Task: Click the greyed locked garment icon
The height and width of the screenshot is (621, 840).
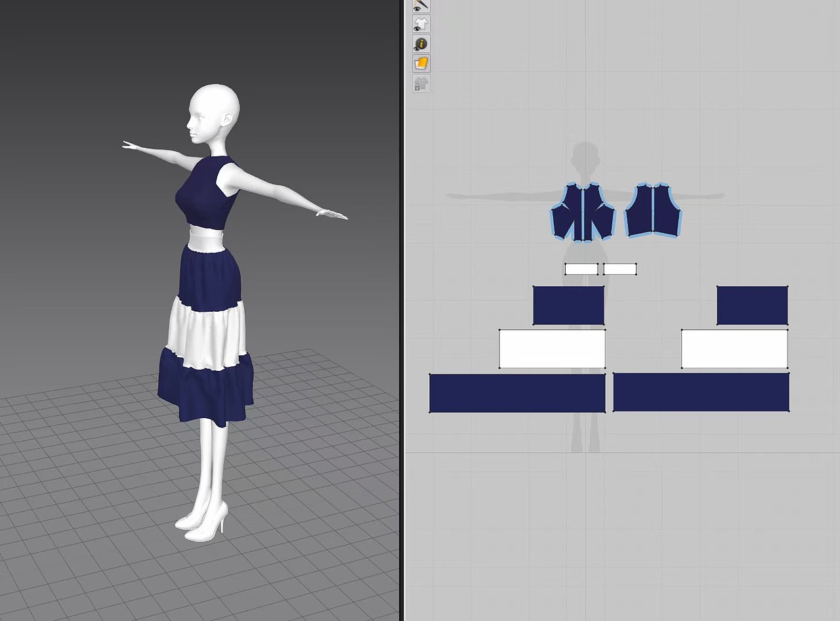Action: click(x=421, y=83)
